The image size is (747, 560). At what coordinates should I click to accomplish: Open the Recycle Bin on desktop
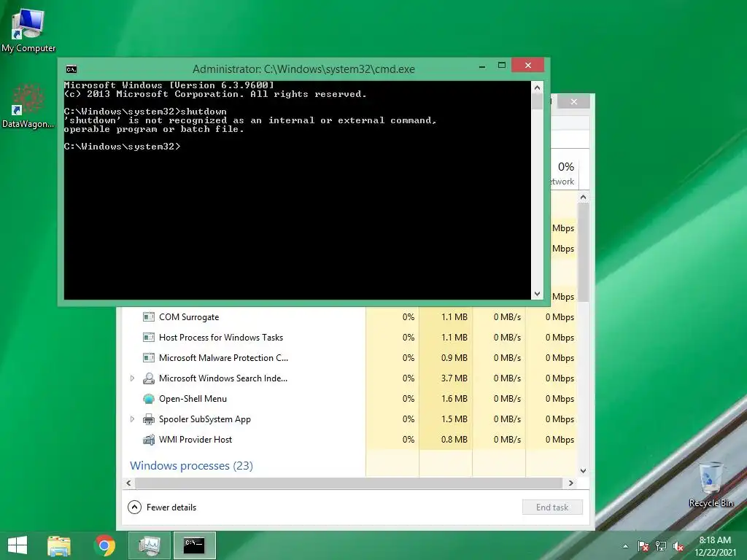pos(711,484)
